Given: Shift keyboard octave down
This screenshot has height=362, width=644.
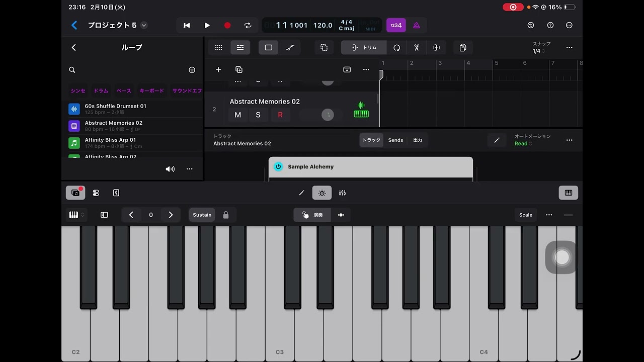Looking at the screenshot, I should 131,215.
